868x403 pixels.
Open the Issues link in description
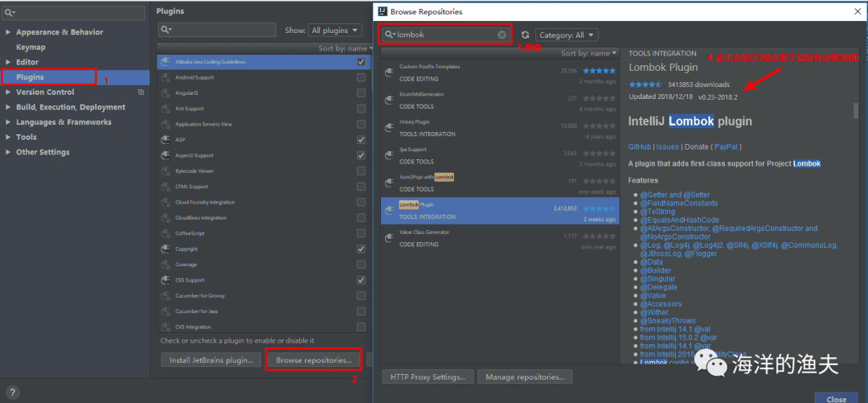pos(667,147)
